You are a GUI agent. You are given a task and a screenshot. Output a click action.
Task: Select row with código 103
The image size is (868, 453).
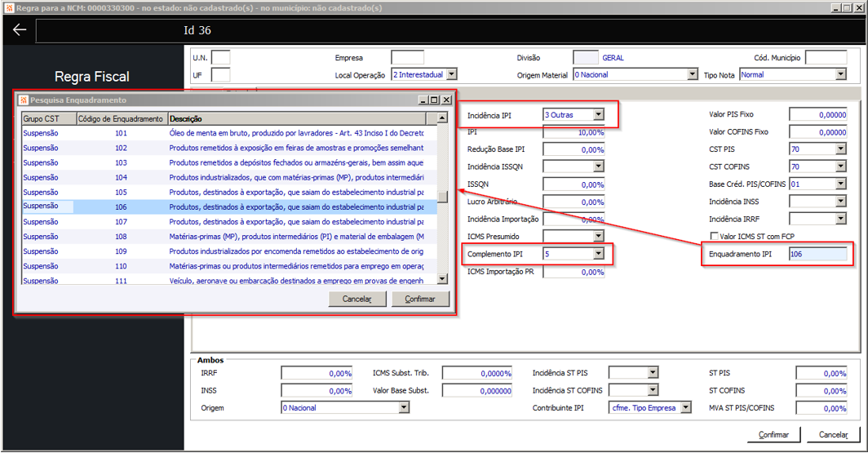[x=229, y=162]
